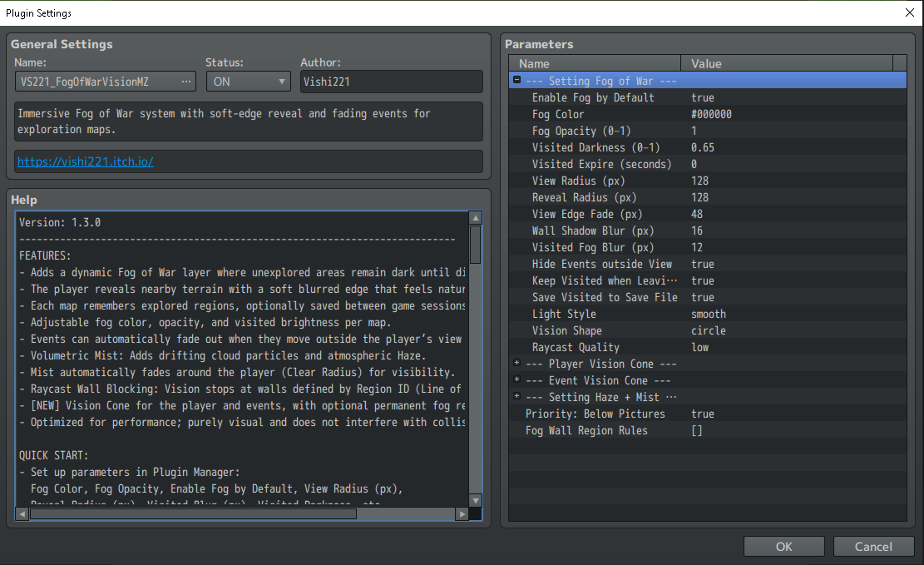Click the #000000 fog color value
Image resolution: width=924 pixels, height=565 pixels.
(x=711, y=115)
